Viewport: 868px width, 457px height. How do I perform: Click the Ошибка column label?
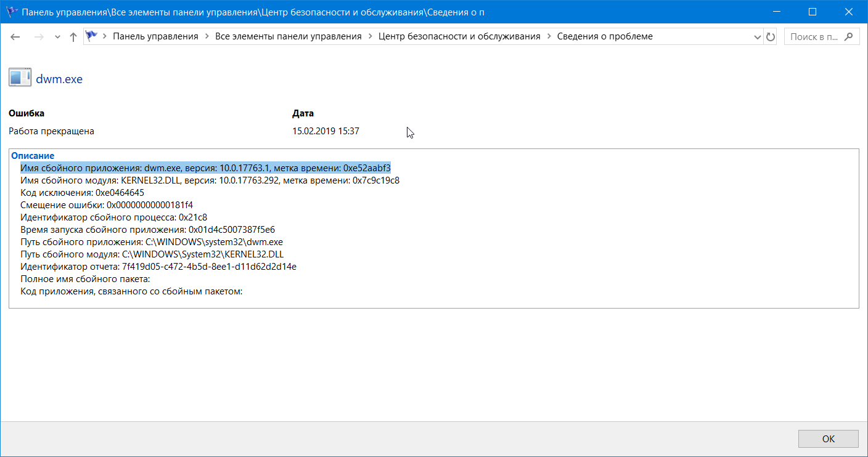pos(27,113)
